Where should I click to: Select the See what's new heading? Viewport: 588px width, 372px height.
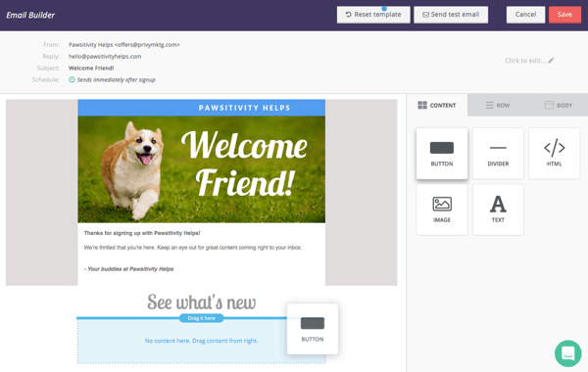[x=201, y=302]
